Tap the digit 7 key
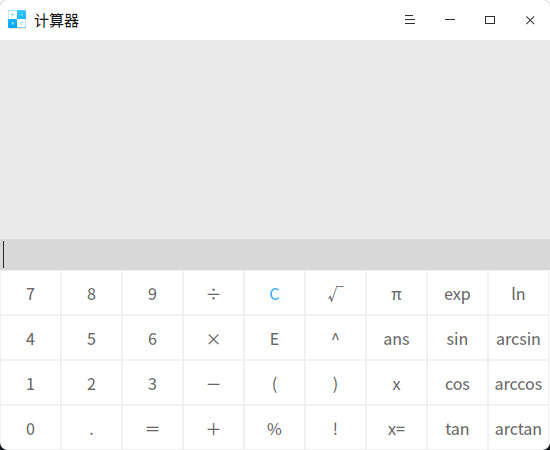Screen dimensions: 550x450 [x=31, y=294]
